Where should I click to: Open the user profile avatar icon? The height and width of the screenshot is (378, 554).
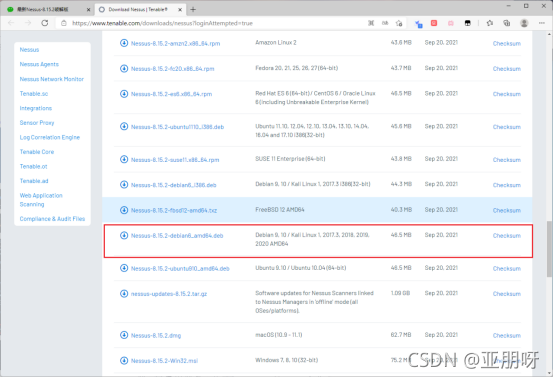click(524, 23)
